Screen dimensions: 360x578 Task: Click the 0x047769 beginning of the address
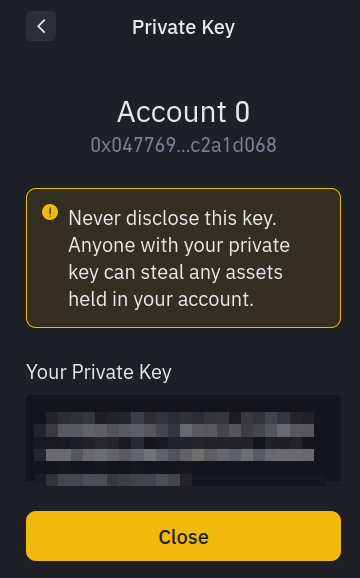click(x=133, y=145)
